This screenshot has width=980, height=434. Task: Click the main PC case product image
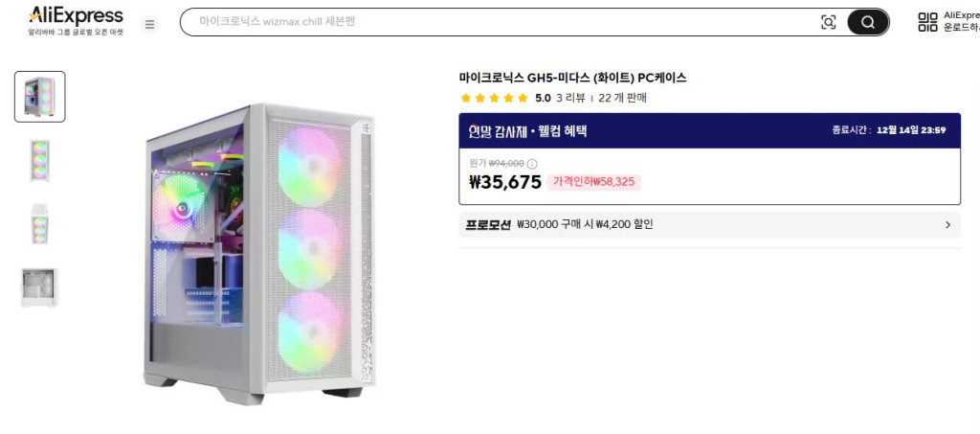260,254
